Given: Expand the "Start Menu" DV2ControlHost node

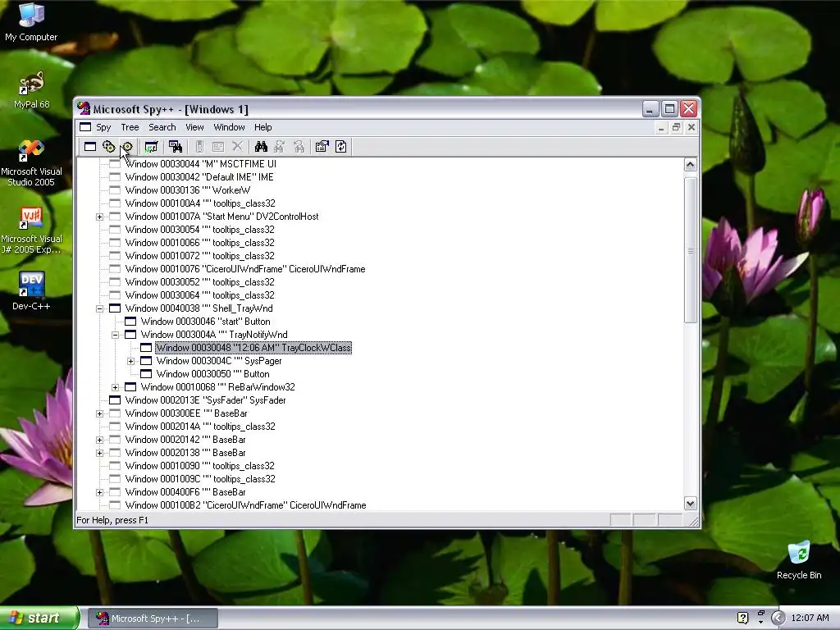Looking at the screenshot, I should pos(99,217).
